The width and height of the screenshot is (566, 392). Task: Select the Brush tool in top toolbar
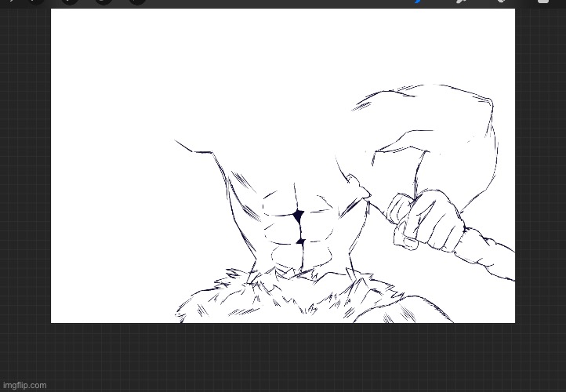tap(418, 2)
